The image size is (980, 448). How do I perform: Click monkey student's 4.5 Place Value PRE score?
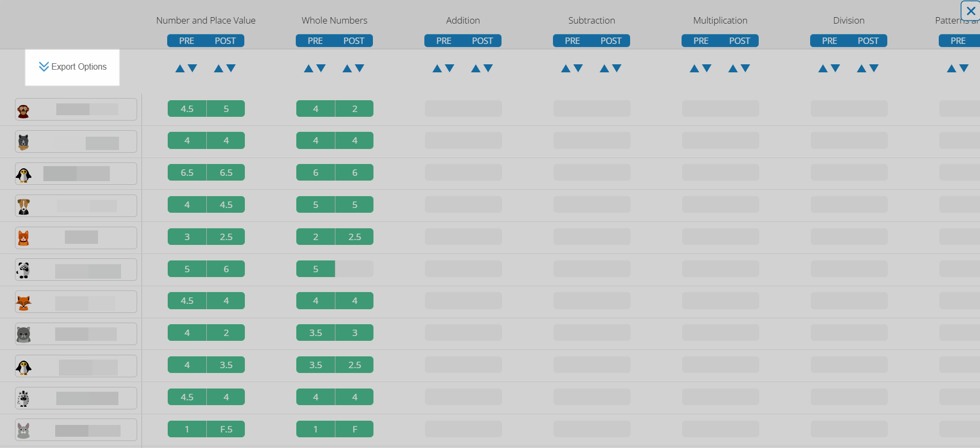(x=187, y=109)
